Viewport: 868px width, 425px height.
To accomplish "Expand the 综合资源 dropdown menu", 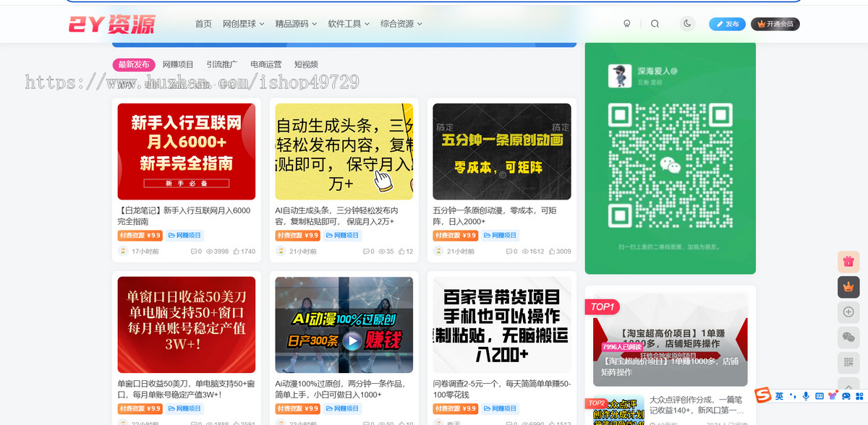I will coord(401,24).
